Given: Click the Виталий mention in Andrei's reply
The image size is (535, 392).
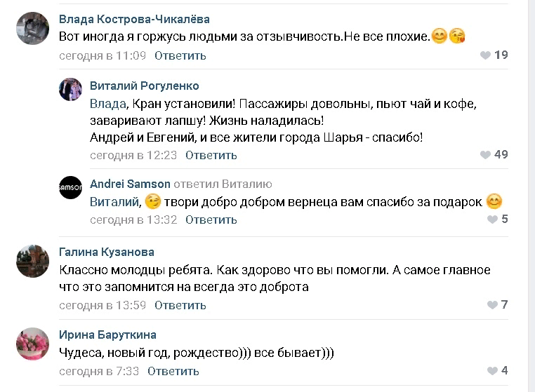Looking at the screenshot, I should pyautogui.click(x=114, y=202).
